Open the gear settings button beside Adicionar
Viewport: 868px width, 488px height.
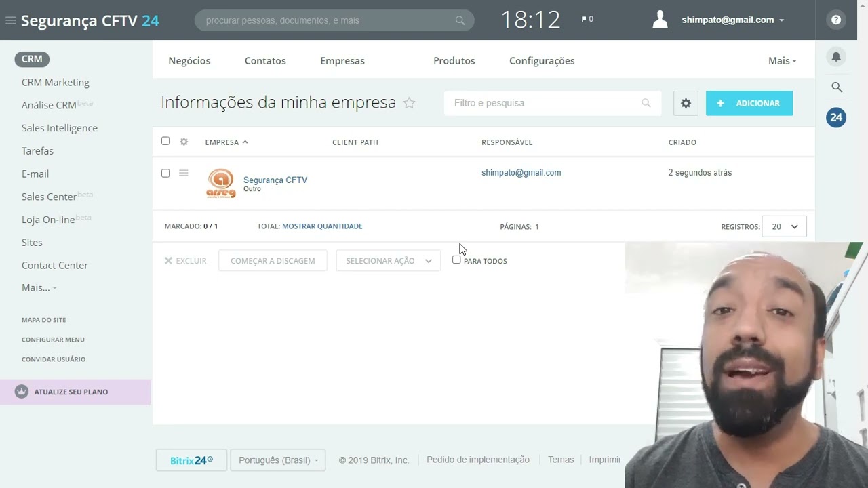686,103
